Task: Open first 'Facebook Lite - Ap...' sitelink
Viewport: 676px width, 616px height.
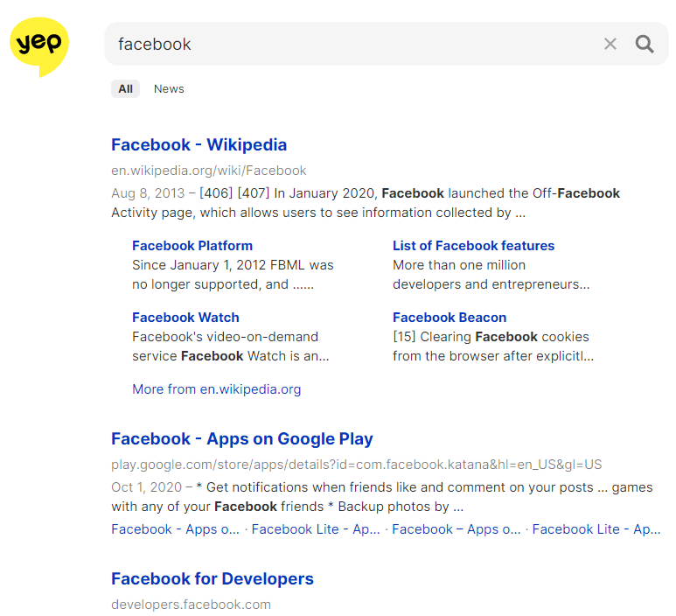Action: 316,529
